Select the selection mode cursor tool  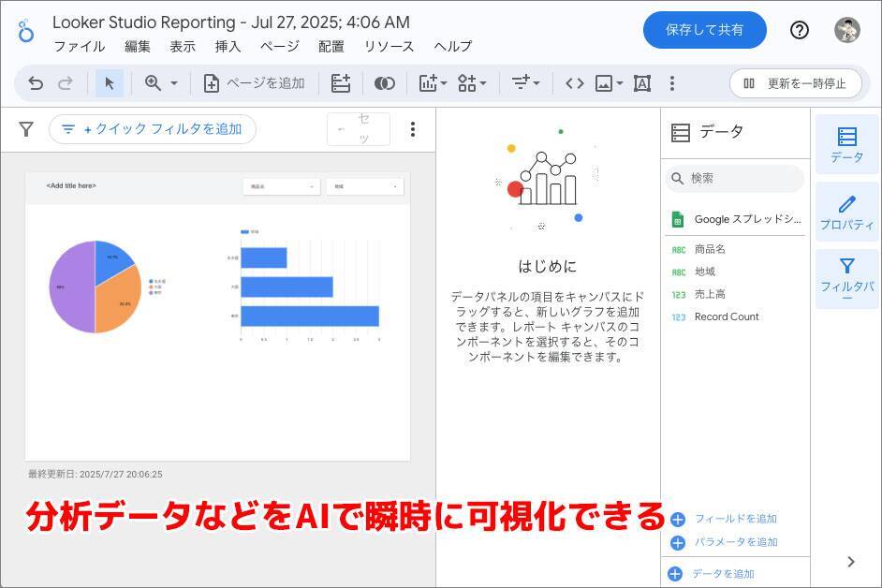point(109,83)
